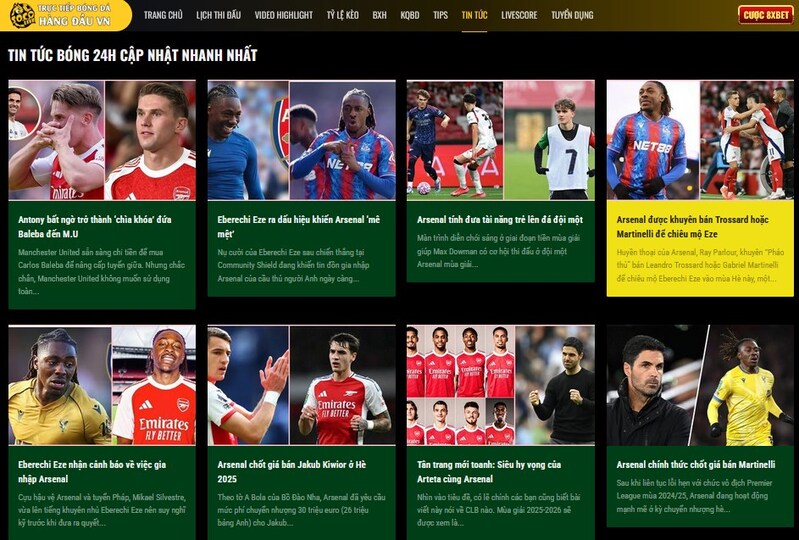The image size is (799, 540).
Task: Open Antony Baleba M.U article headline
Action: point(95,227)
